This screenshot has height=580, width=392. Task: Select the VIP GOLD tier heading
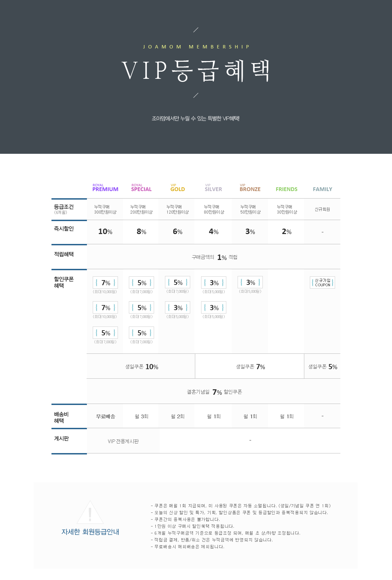[x=178, y=188]
